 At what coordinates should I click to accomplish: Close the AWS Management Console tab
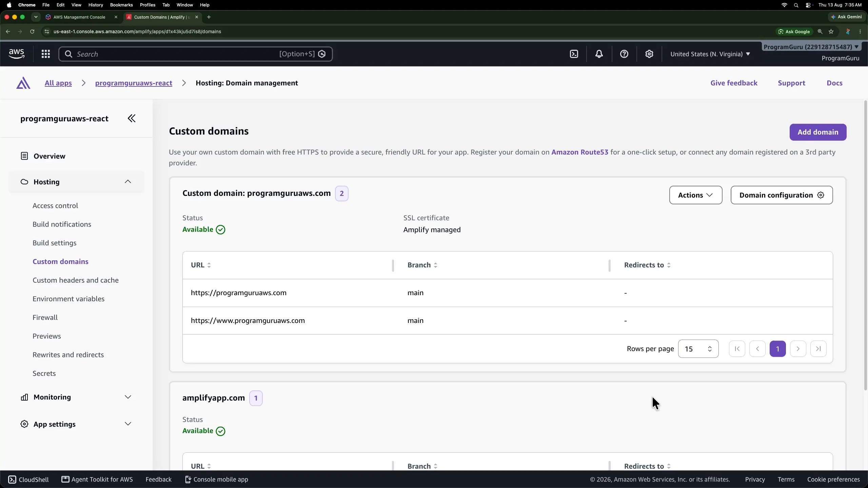click(x=116, y=17)
